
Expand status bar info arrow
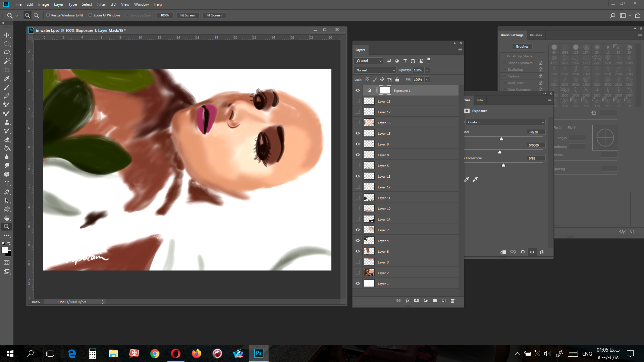[x=103, y=302]
